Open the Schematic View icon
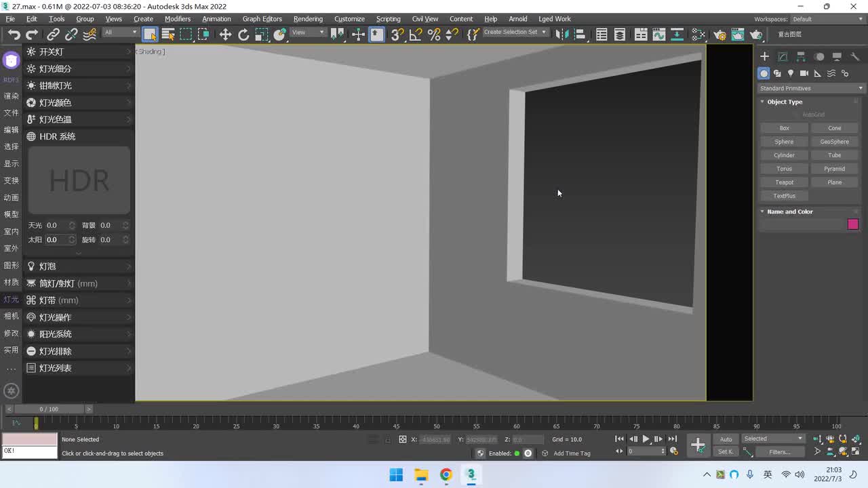 tap(677, 35)
